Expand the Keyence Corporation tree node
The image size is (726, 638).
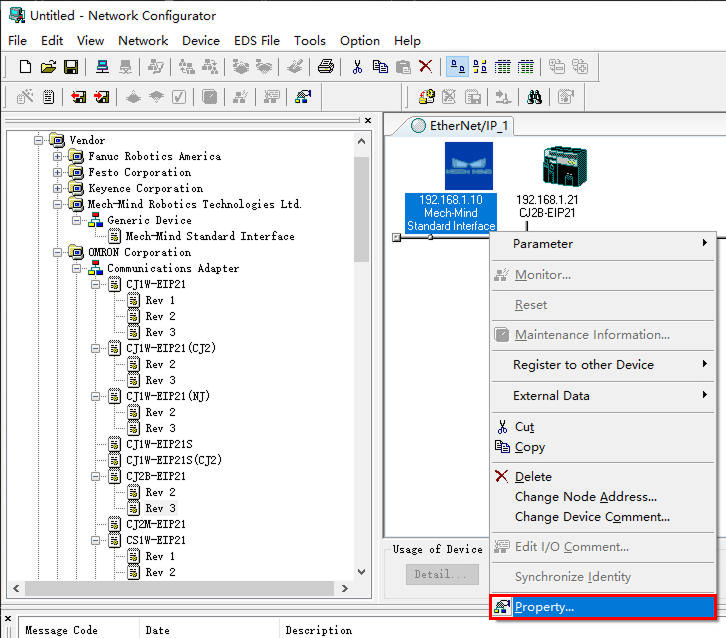pos(57,189)
